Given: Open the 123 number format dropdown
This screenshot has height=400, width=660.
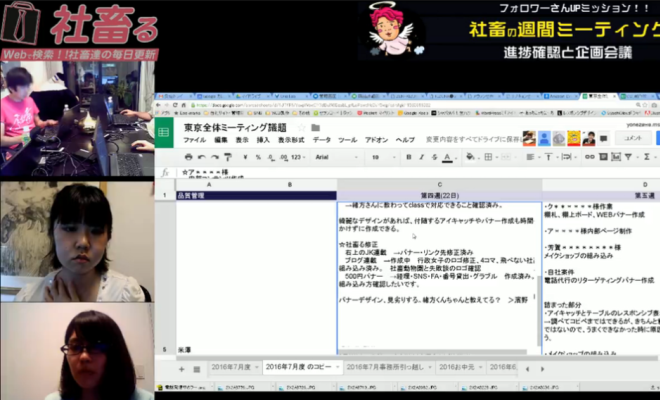Looking at the screenshot, I should tap(296, 158).
